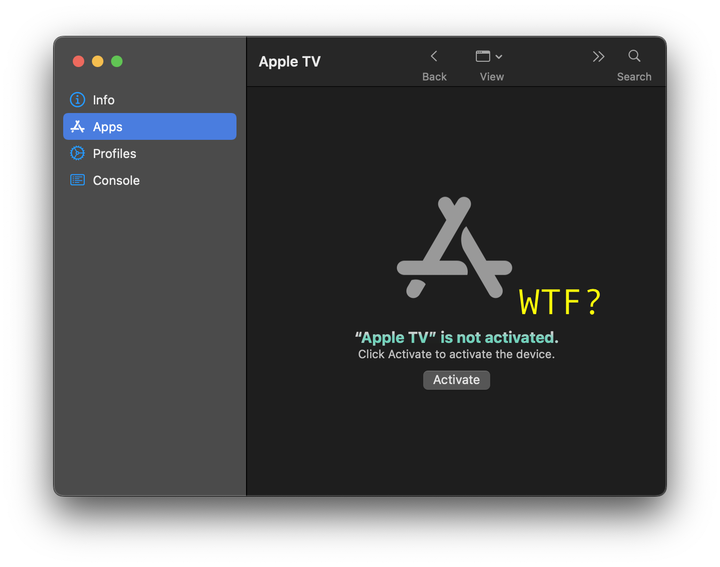Click the Info circle icon
The image size is (720, 567).
[x=77, y=100]
